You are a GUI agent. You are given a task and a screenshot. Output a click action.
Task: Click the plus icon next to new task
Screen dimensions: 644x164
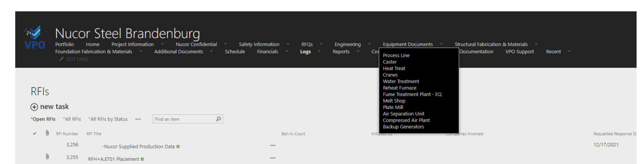pyautogui.click(x=34, y=107)
